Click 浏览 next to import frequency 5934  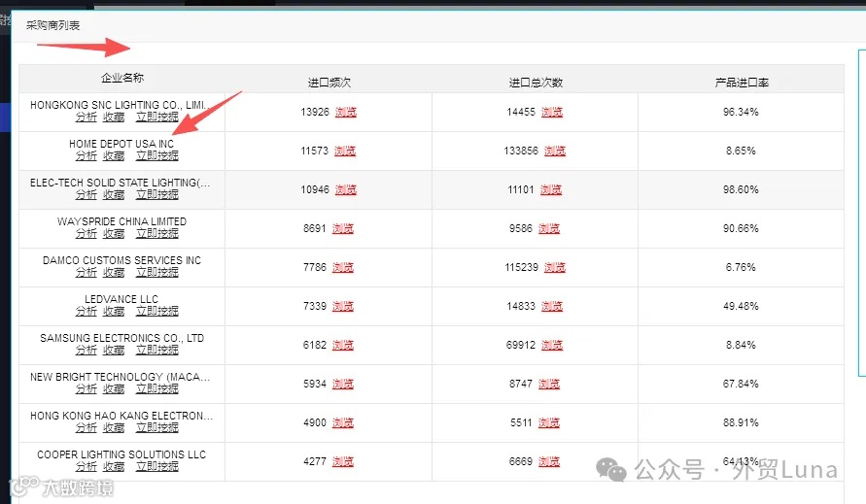[x=343, y=384]
